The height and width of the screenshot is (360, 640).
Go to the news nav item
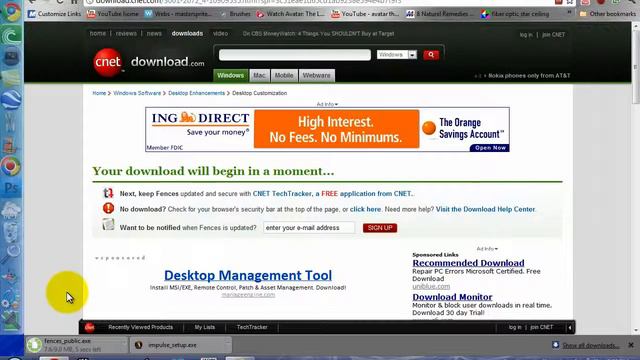click(154, 33)
